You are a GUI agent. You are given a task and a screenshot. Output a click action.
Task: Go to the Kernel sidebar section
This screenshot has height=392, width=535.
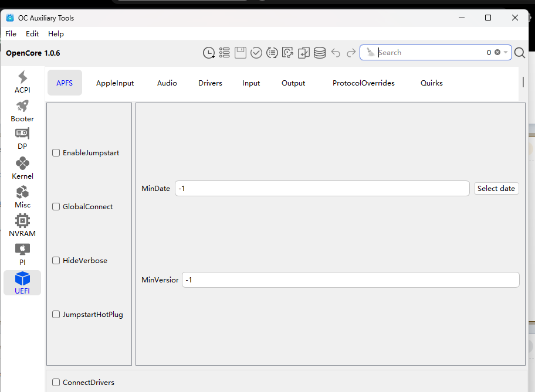[x=22, y=168]
